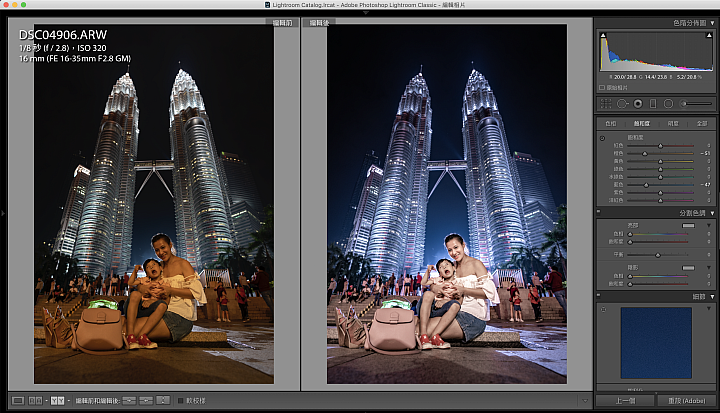Copy before settings to after
Viewport: 720px width, 413px height.
click(x=129, y=401)
